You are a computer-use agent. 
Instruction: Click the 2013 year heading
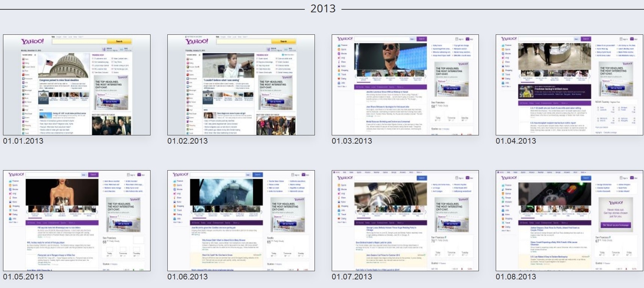click(323, 9)
